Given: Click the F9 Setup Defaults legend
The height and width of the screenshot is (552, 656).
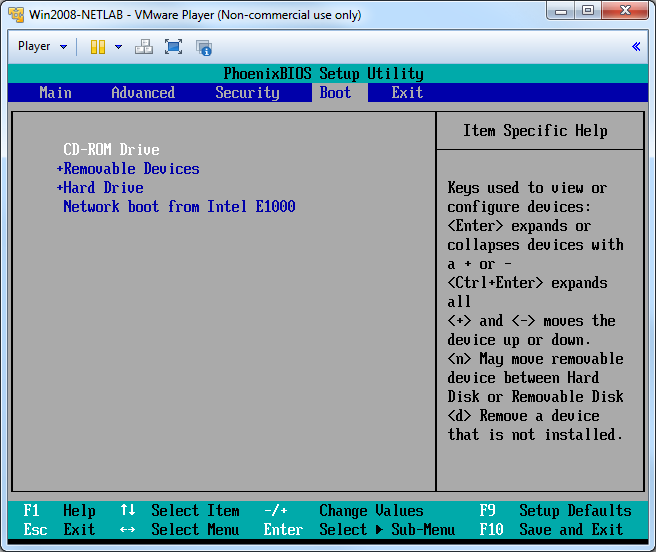Looking at the screenshot, I should (555, 511).
